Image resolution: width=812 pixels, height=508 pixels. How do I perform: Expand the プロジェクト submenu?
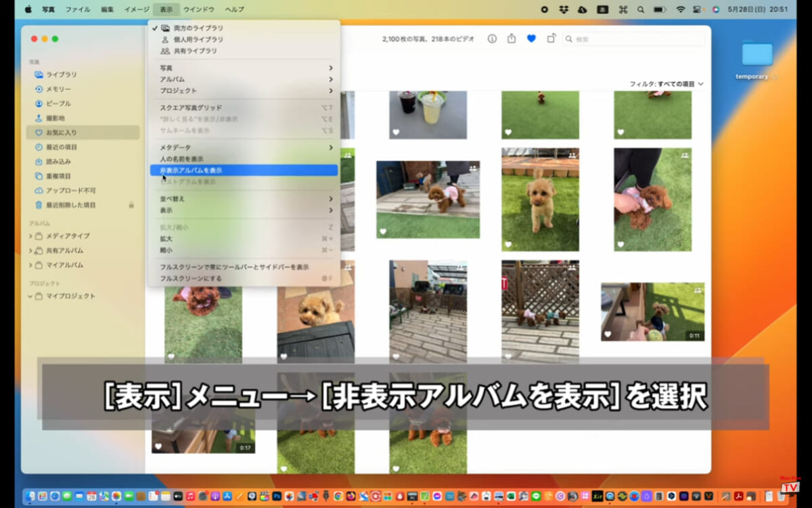244,91
